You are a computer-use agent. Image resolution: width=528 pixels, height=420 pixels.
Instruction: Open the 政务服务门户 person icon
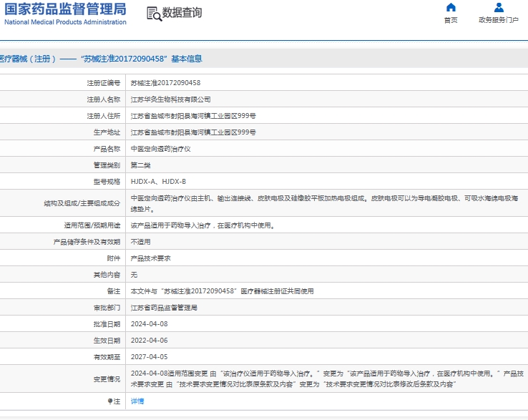(x=499, y=7)
